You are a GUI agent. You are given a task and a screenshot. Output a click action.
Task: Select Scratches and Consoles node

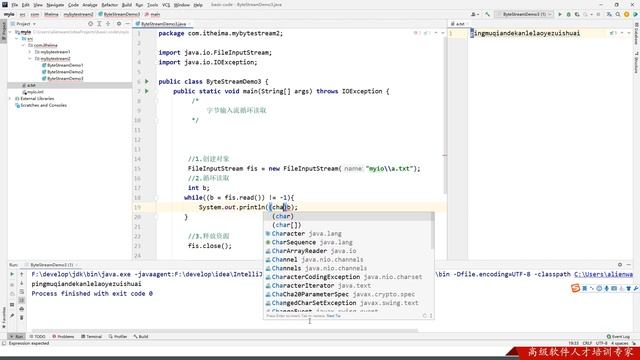click(41, 105)
